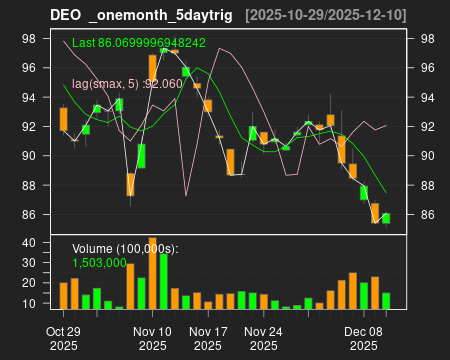Click the 'Volume (100,000s):' label
The width and height of the screenshot is (450, 360).
(125, 249)
